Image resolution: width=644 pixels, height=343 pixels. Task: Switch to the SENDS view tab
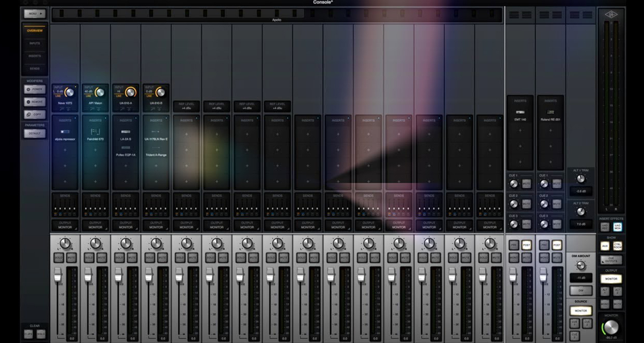click(34, 68)
